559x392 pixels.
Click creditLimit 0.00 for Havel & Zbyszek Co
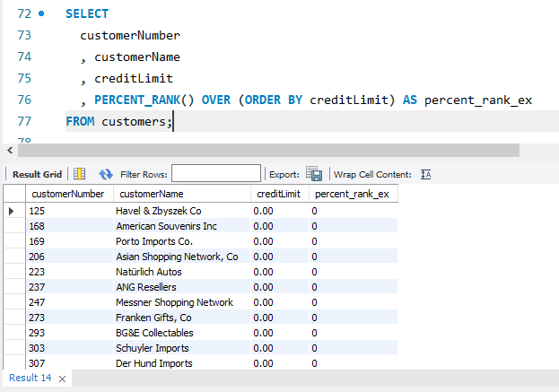pos(280,211)
